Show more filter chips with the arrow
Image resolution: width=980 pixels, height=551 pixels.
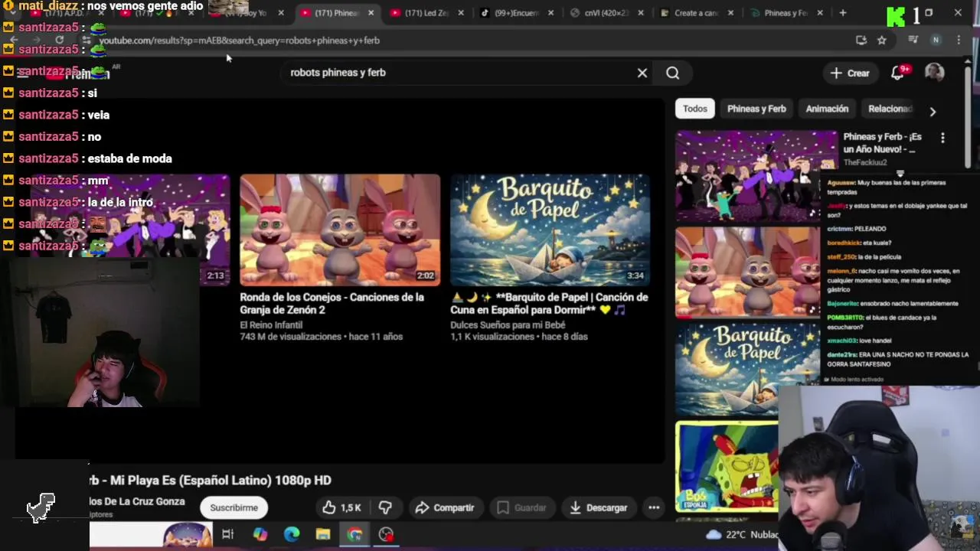[933, 112]
